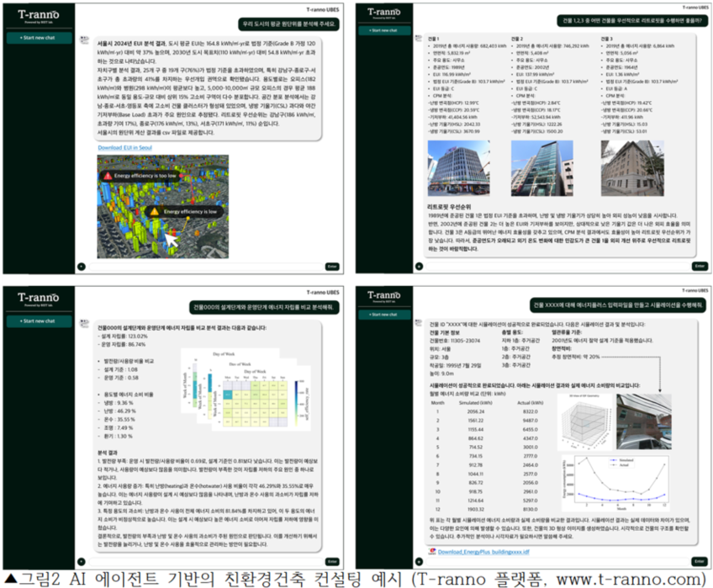
Task: Click the actual value 8130.0 for month 12
Action: click(531, 509)
